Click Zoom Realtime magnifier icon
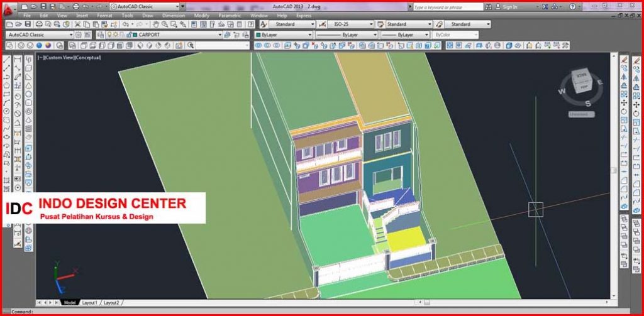This screenshot has width=644, height=316. (164, 25)
